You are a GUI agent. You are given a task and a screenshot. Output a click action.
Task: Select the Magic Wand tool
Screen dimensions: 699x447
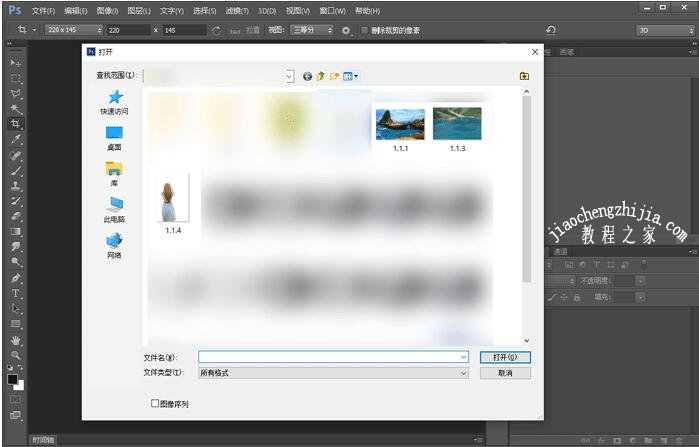point(15,108)
